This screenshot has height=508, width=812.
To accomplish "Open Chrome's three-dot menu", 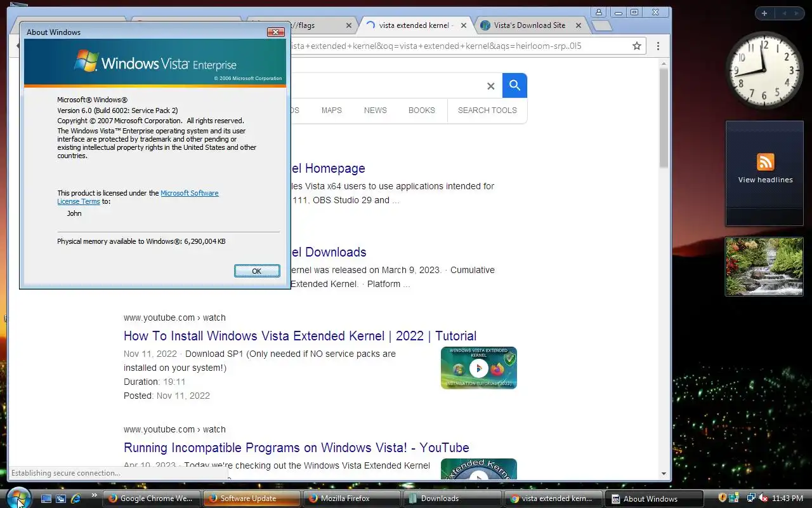I will (658, 46).
